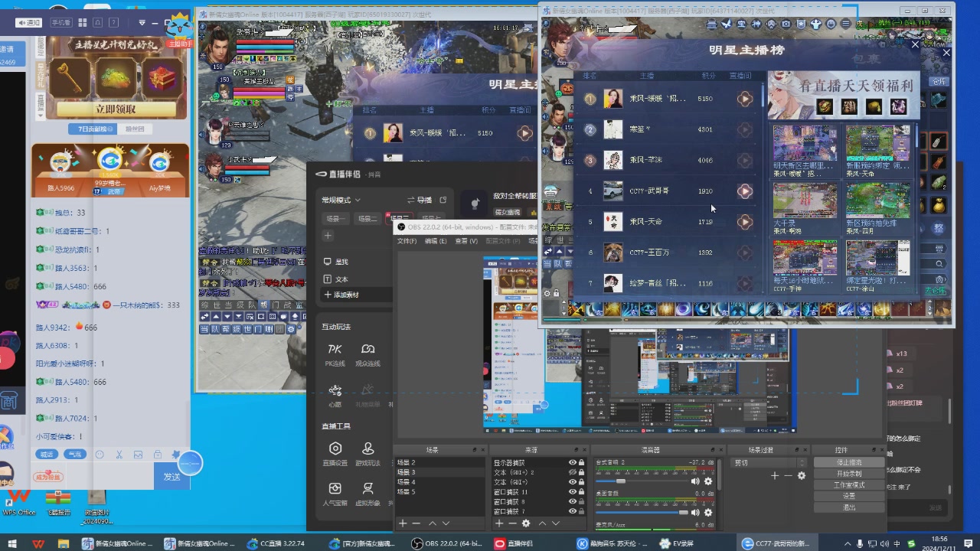Open WPS Office desktop shortcut

[19, 502]
